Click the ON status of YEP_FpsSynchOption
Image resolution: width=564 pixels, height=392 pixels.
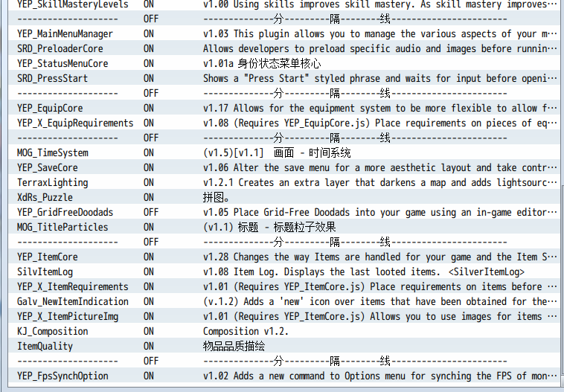click(149, 376)
